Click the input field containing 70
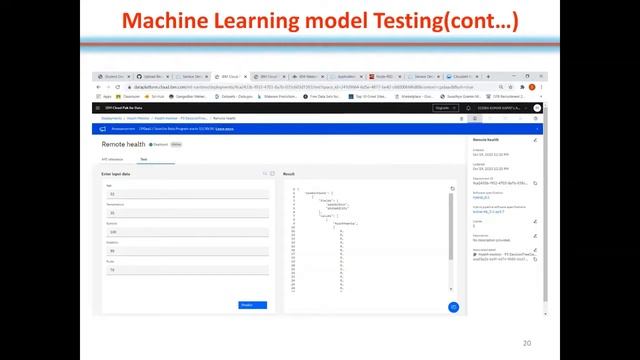The height and width of the screenshot is (360, 640). [x=188, y=270]
